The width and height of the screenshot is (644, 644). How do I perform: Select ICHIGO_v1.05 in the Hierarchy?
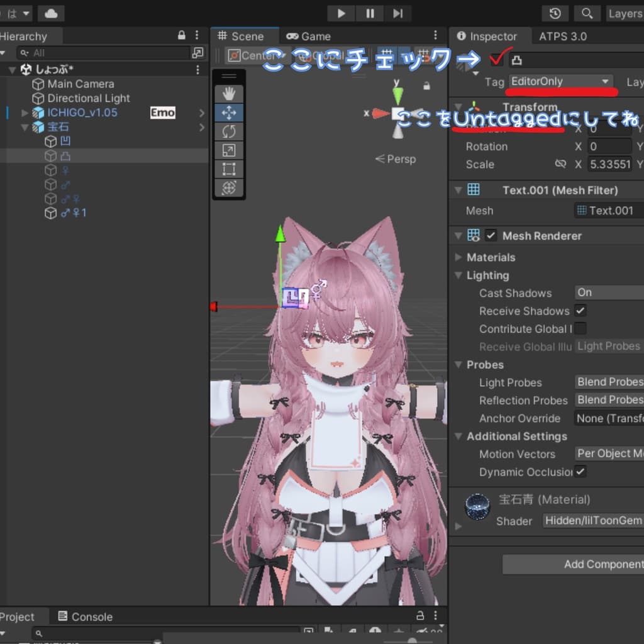tap(82, 113)
